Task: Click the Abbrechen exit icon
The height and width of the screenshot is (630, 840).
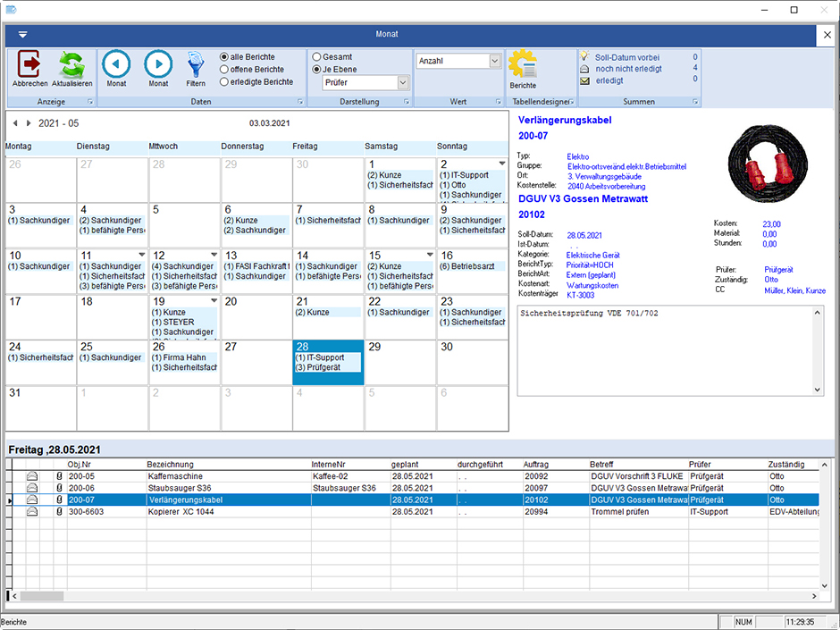Action: (29, 65)
